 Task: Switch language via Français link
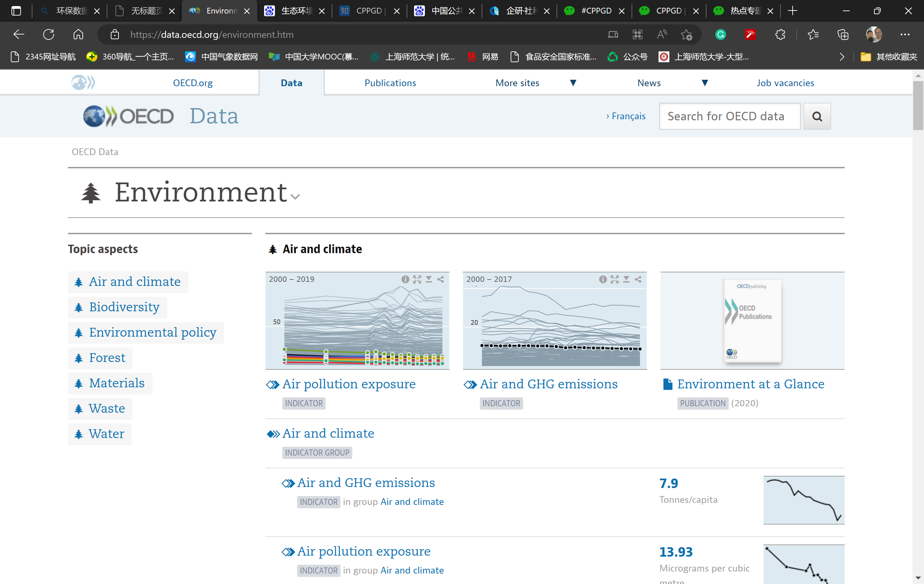(x=628, y=116)
